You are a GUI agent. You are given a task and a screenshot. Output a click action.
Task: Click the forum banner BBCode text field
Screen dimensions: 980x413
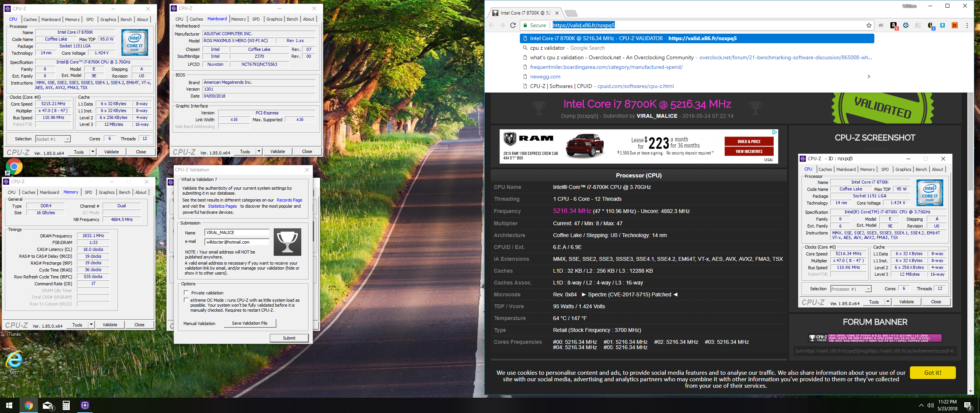pos(875,351)
